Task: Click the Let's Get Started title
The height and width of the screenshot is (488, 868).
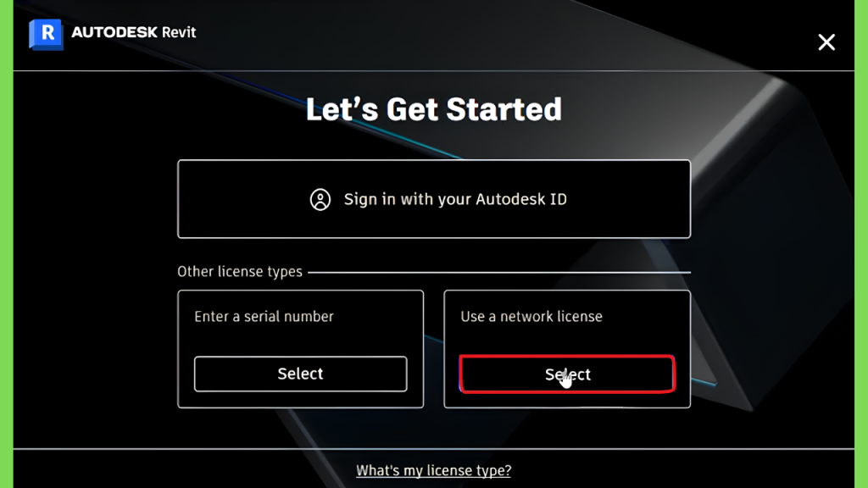Action: click(x=434, y=109)
